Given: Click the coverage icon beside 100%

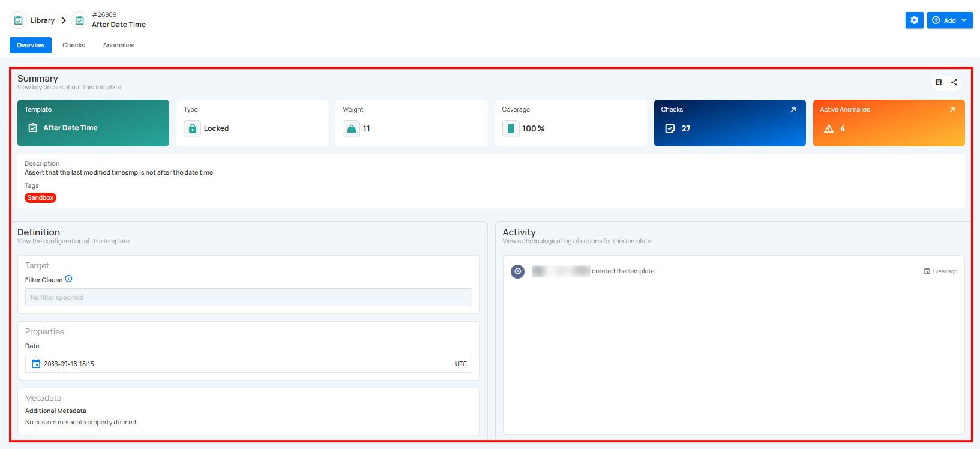Looking at the screenshot, I should click(x=511, y=128).
